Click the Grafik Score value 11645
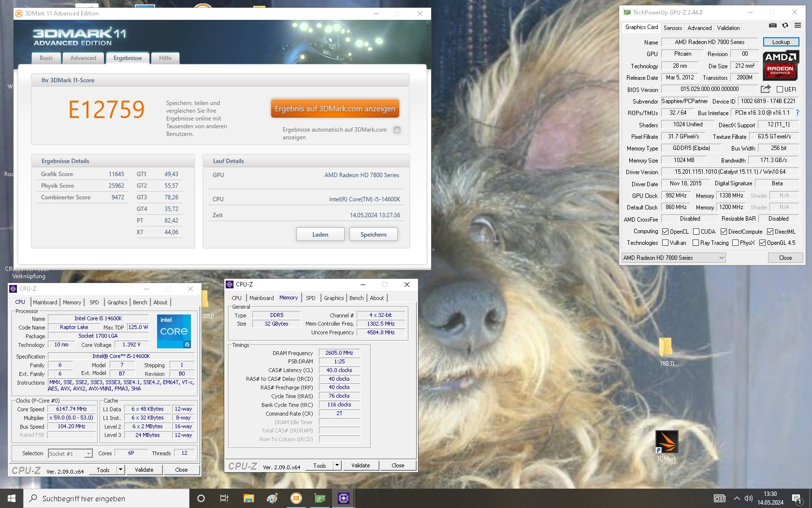Screen dimensions: 812x508 [116, 174]
